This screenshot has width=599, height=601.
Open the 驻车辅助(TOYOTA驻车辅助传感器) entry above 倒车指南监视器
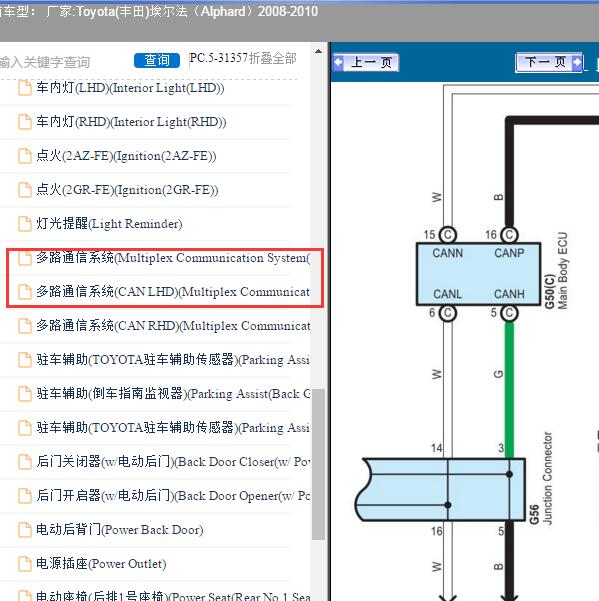tap(173, 360)
